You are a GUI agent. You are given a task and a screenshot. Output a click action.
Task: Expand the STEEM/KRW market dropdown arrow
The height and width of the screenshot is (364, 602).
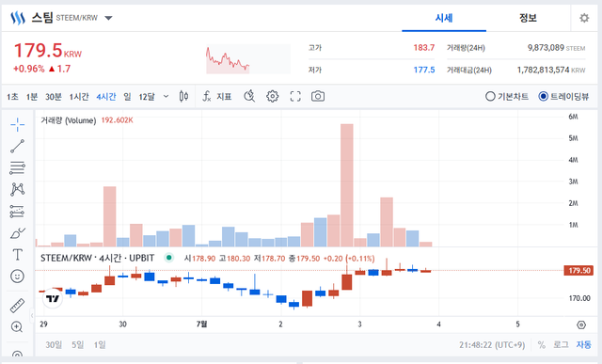109,18
